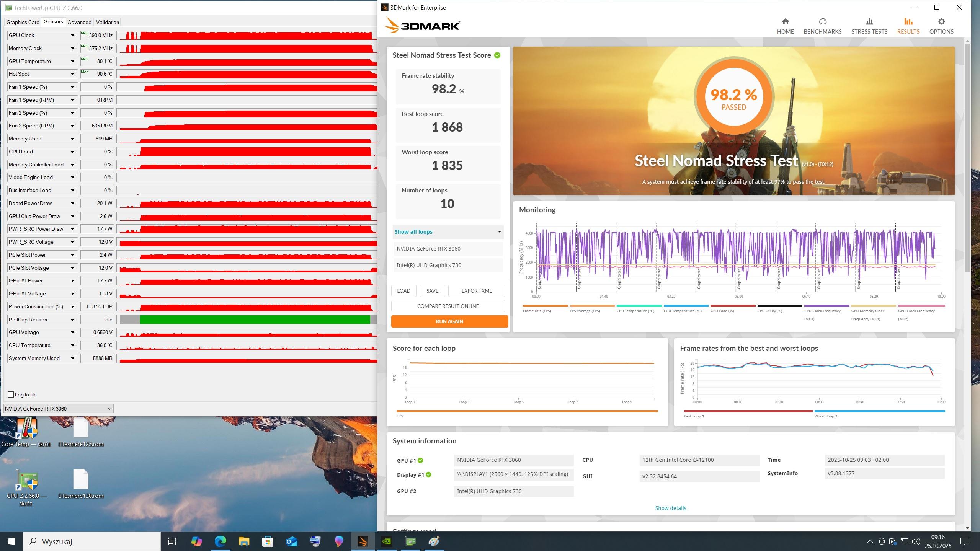980x551 pixels.
Task: Click NVIDIA app taskbar icon
Action: [x=387, y=541]
